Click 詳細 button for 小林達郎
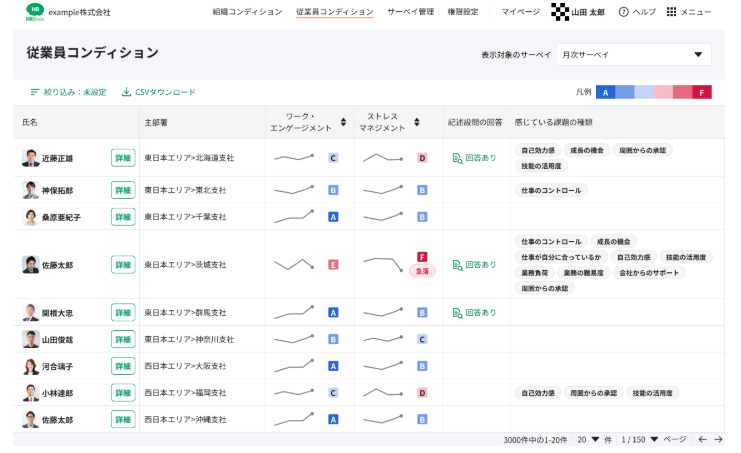The width and height of the screenshot is (741, 453). click(123, 393)
